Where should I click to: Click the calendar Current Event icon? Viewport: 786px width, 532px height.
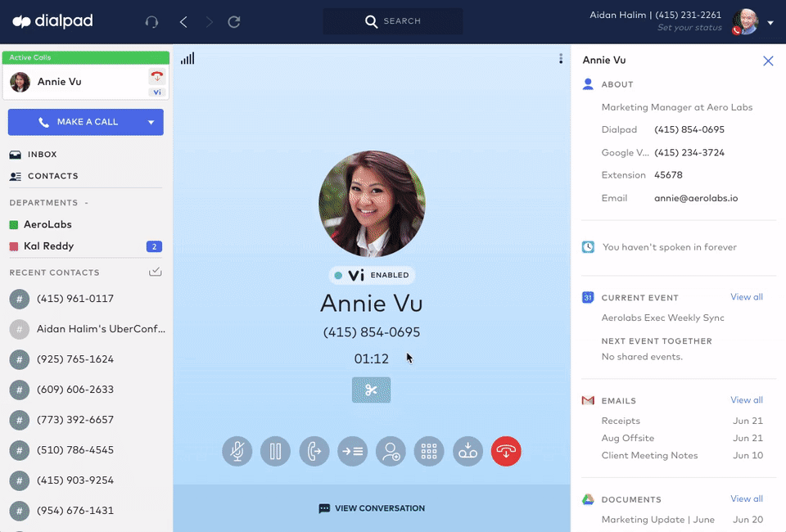pyautogui.click(x=588, y=298)
